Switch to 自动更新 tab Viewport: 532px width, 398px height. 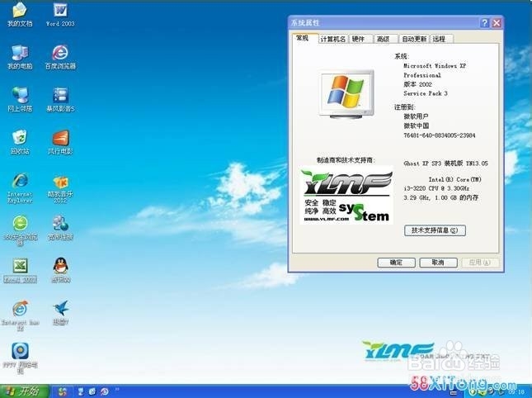pyautogui.click(x=413, y=39)
